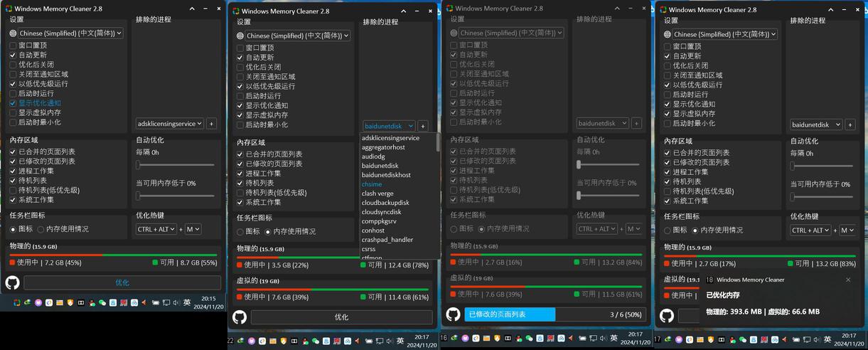Click 优化 button below 7.6 GB (39%) virtual usage
868x350 pixels.
click(341, 317)
